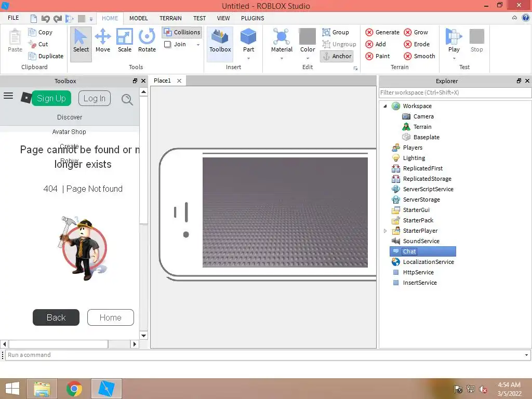This screenshot has height=399, width=532.
Task: Switch to the HOME ribbon tab
Action: tap(110, 18)
